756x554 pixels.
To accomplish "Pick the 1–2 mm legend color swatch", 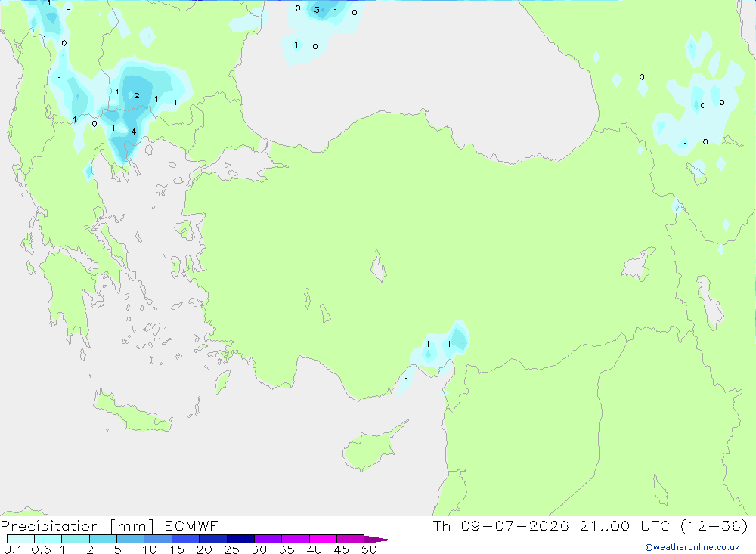I will 76,539.
